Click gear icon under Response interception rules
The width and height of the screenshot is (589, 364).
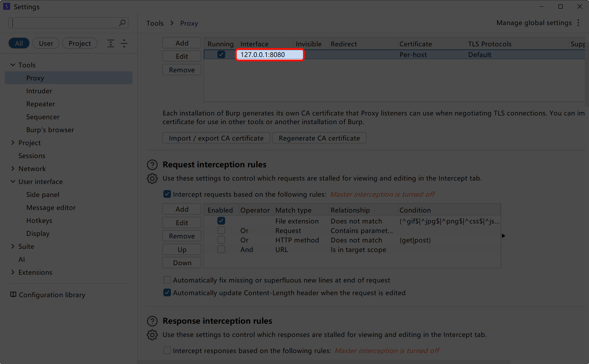click(x=152, y=335)
